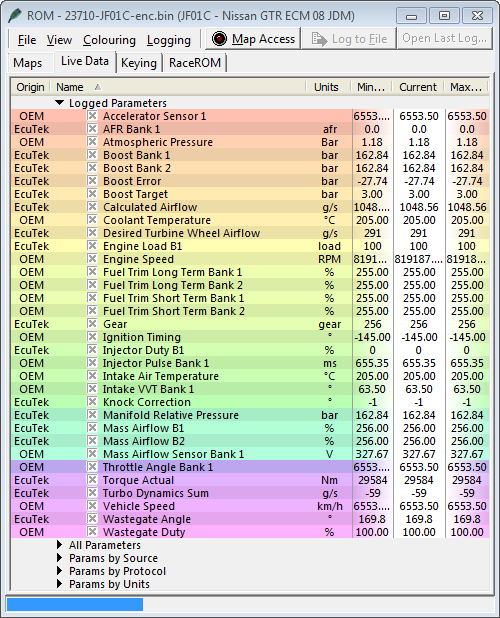Click the X icon beside Knock Correction
The height and width of the screenshot is (618, 500).
tap(92, 402)
